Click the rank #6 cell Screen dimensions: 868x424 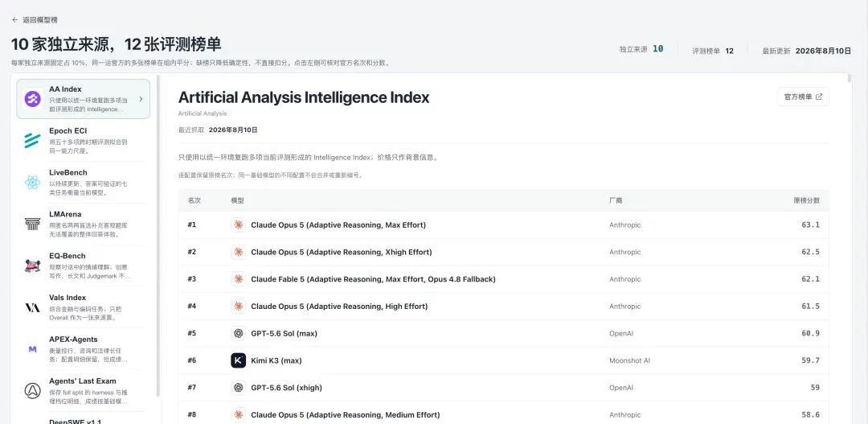pyautogui.click(x=192, y=360)
